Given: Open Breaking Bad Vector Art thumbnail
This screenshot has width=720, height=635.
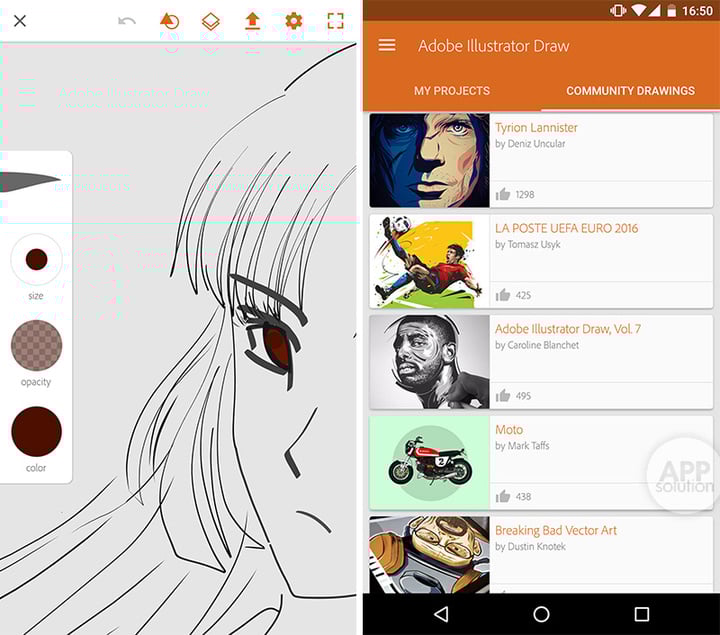Looking at the screenshot, I should (429, 555).
